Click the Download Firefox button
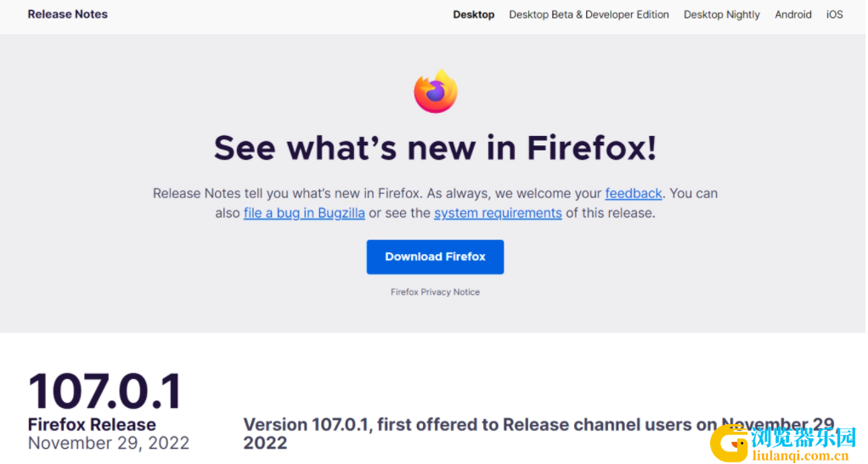Screen dimensions: 868x464 coord(435,257)
